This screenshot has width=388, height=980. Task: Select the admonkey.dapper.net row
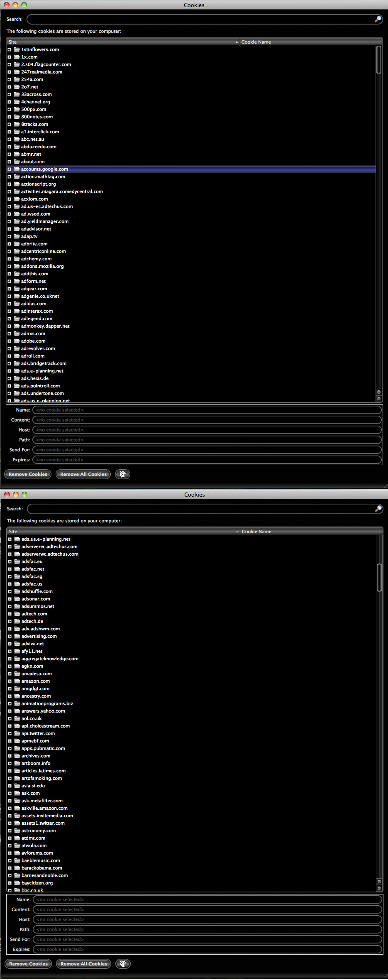pyautogui.click(x=191, y=326)
